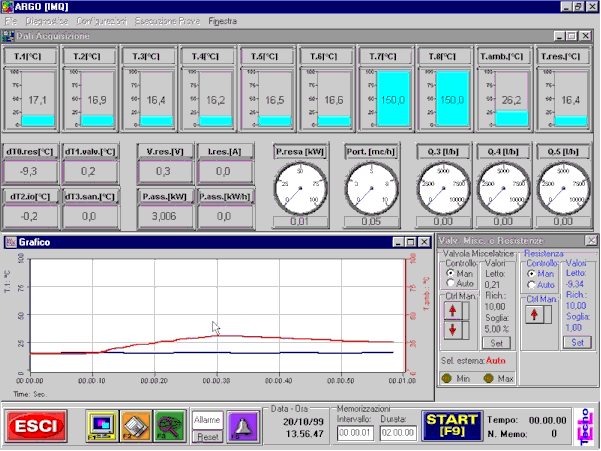Click the Intervallo time input field
601x451 pixels.
[355, 433]
